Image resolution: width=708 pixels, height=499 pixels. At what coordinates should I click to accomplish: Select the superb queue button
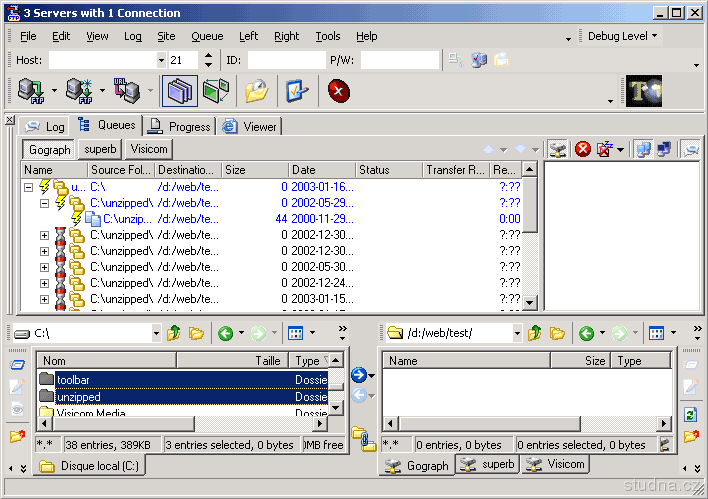click(99, 149)
